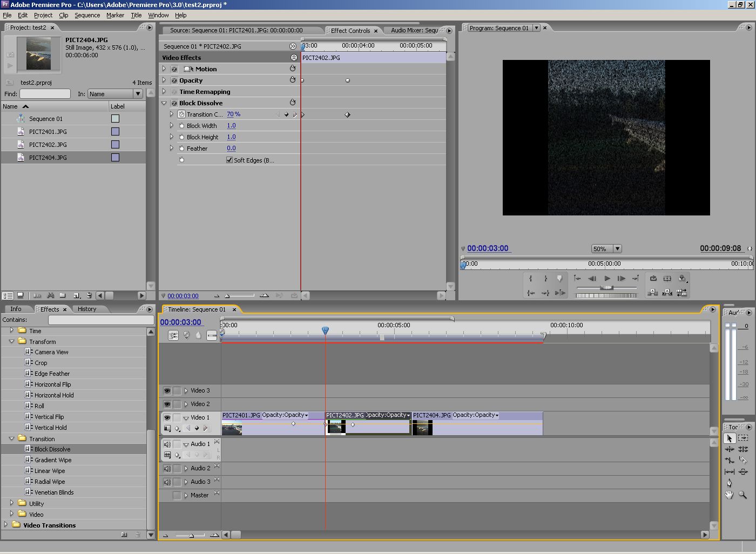
Task: Open the Output settings icon in Program monitor
Action: (683, 279)
